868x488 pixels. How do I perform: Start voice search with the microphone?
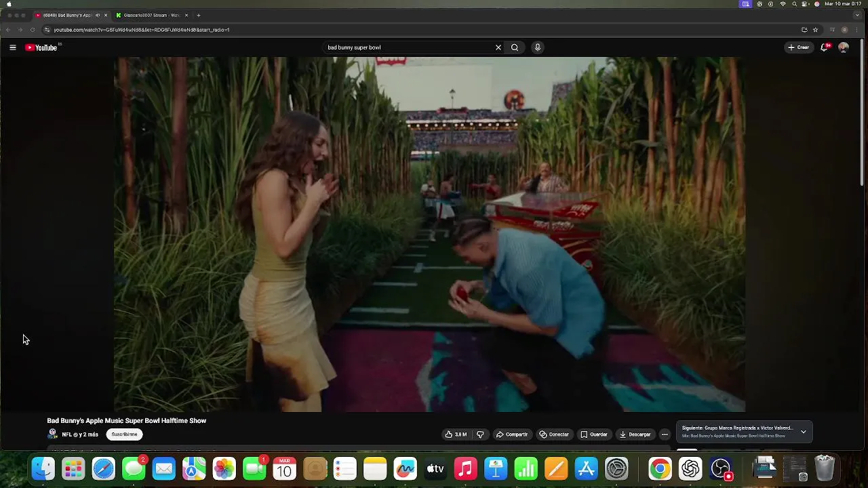[x=537, y=47]
